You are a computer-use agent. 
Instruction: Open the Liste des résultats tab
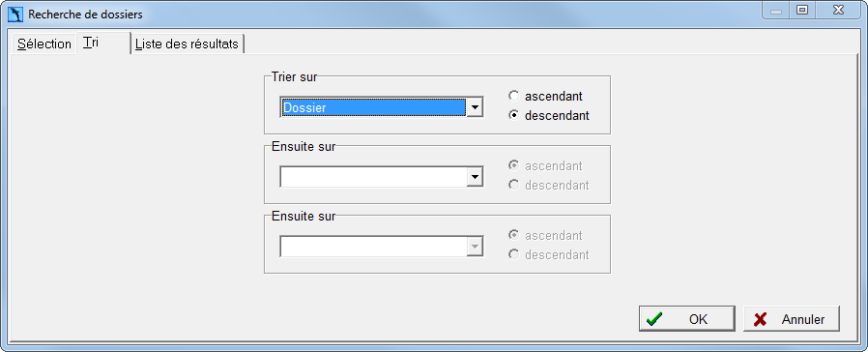(x=188, y=44)
